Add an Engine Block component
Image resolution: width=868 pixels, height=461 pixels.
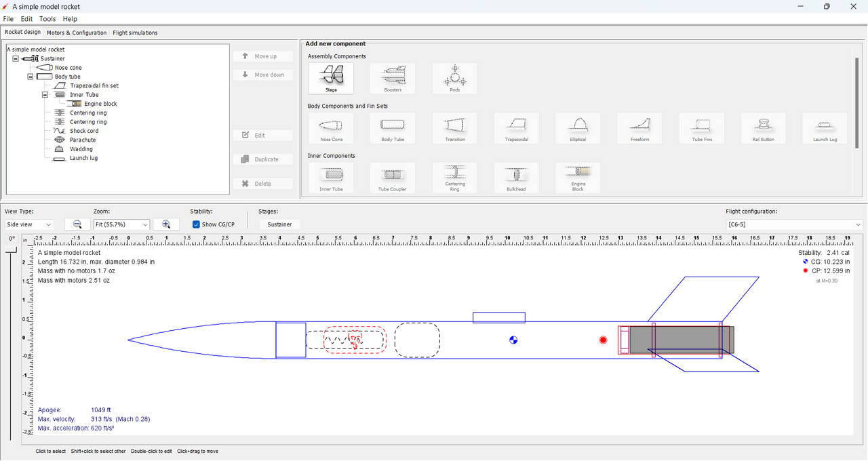coord(578,178)
